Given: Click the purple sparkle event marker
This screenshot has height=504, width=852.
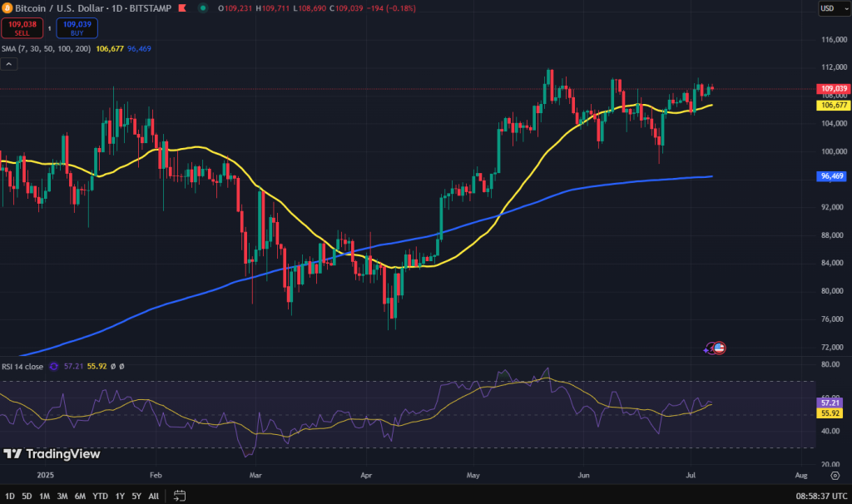Looking at the screenshot, I should click(709, 348).
